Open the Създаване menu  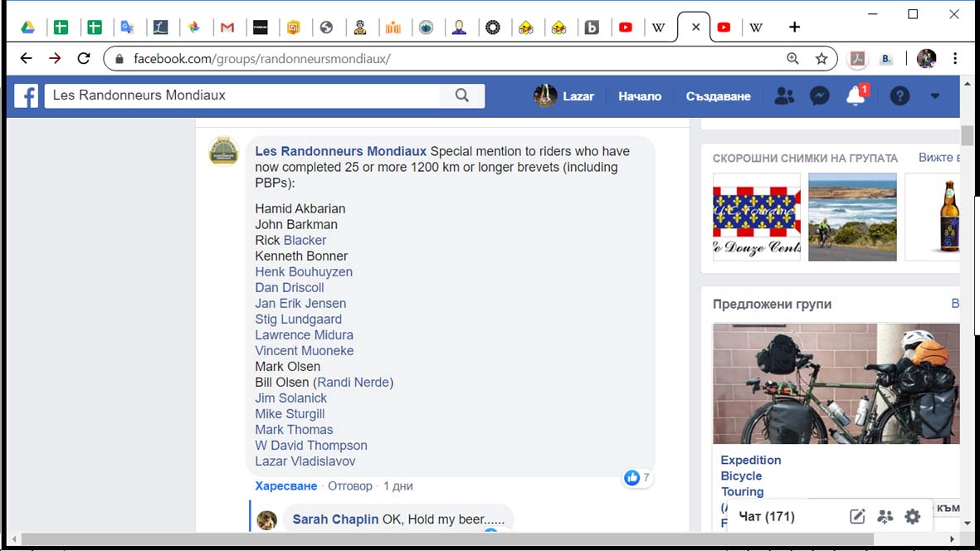(718, 97)
